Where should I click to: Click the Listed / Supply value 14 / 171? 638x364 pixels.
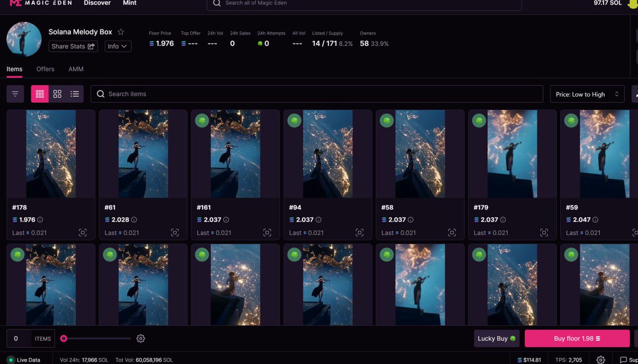point(324,44)
